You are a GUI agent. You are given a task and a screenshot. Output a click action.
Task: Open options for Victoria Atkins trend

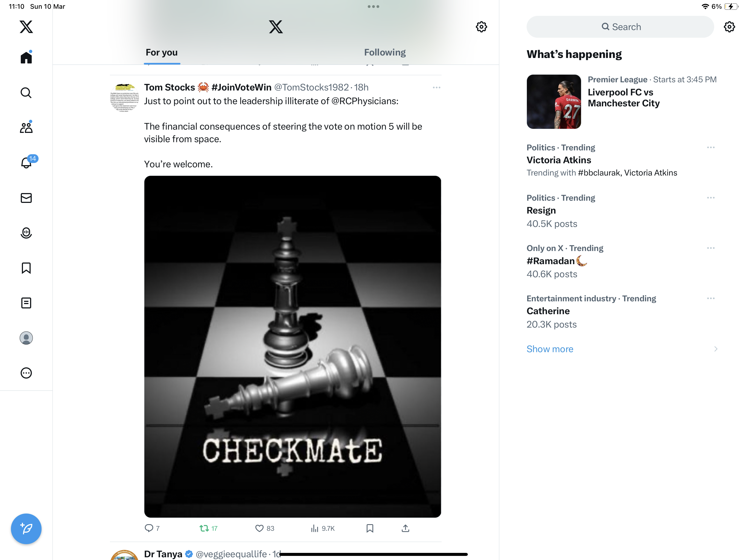(x=711, y=148)
